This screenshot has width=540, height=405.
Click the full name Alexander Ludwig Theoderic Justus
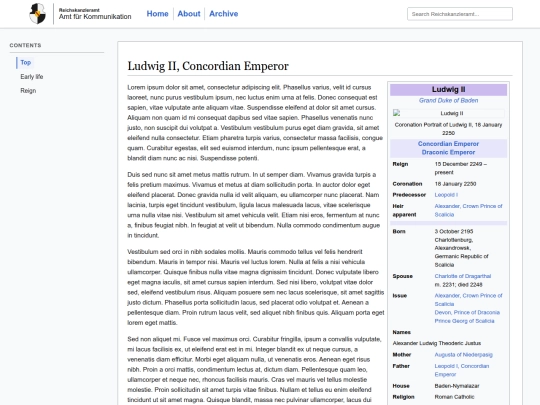(x=437, y=343)
